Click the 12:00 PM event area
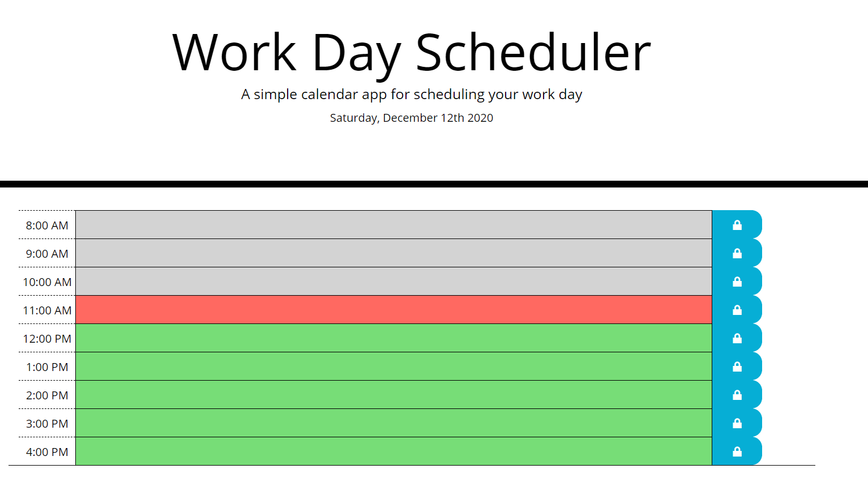868x503 pixels. point(394,338)
